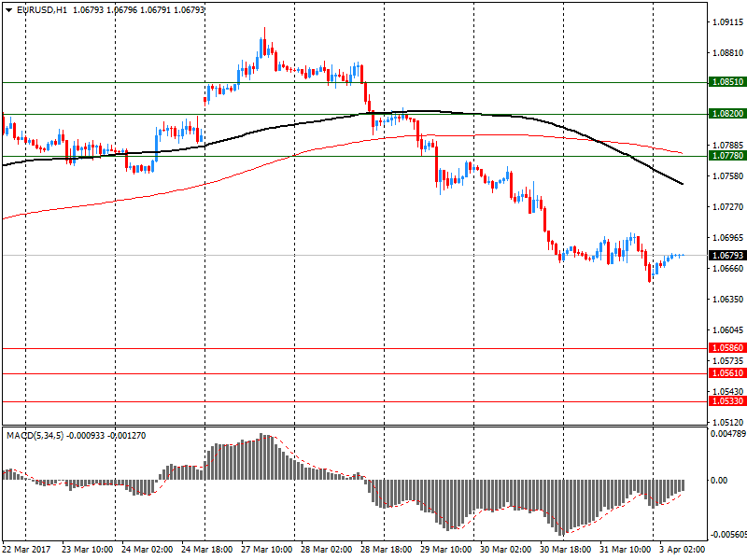Click the 27 Mar 10:00 time label
Image resolution: width=747 pixels, height=560 pixels.
267,550
